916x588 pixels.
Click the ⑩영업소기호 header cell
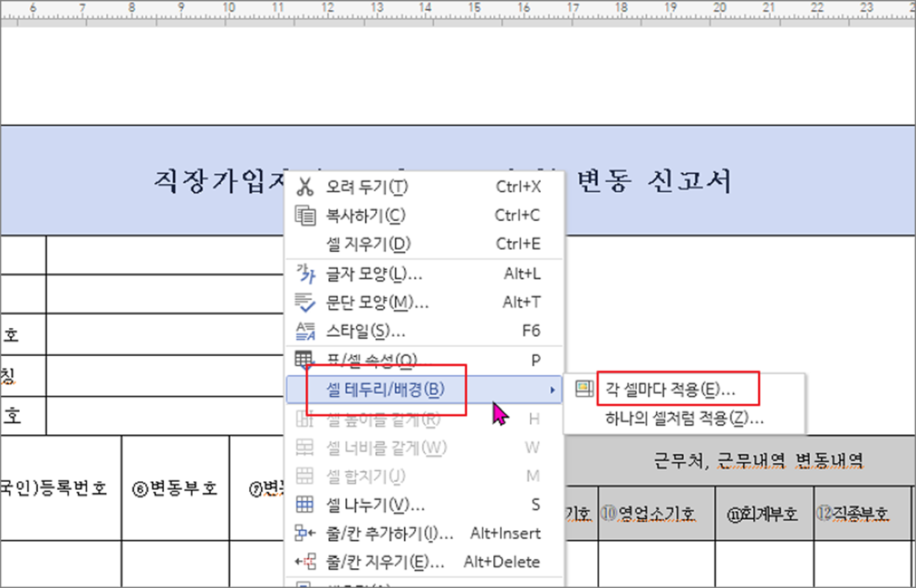tap(656, 513)
